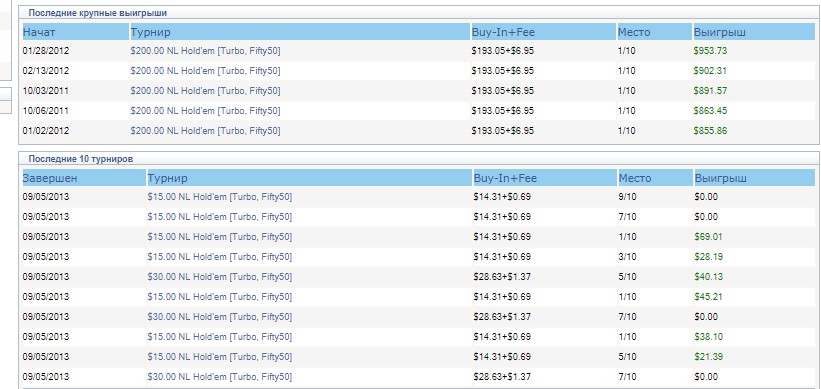This screenshot has width=821, height=389.
Task: Open $30.00 tournament link in the $40.13 row
Action: (x=220, y=277)
